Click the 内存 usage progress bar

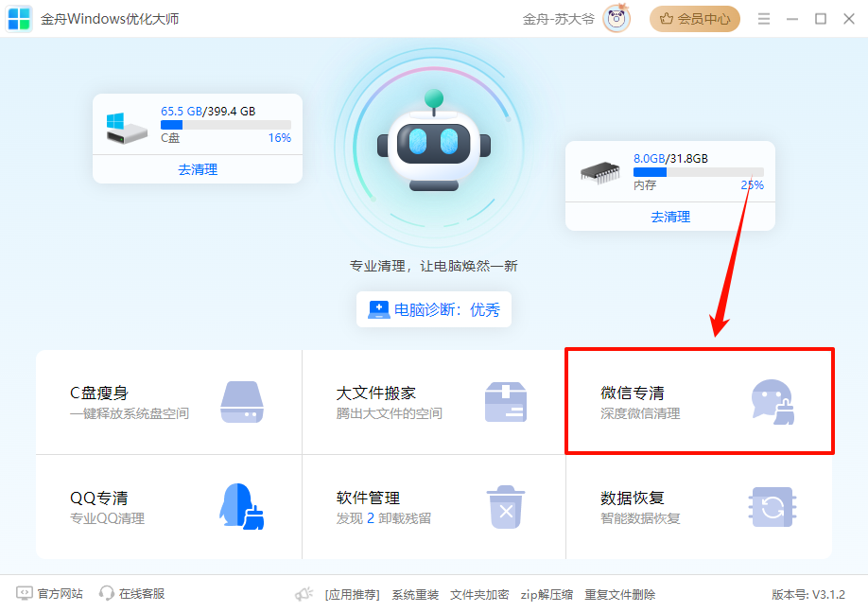coord(699,172)
